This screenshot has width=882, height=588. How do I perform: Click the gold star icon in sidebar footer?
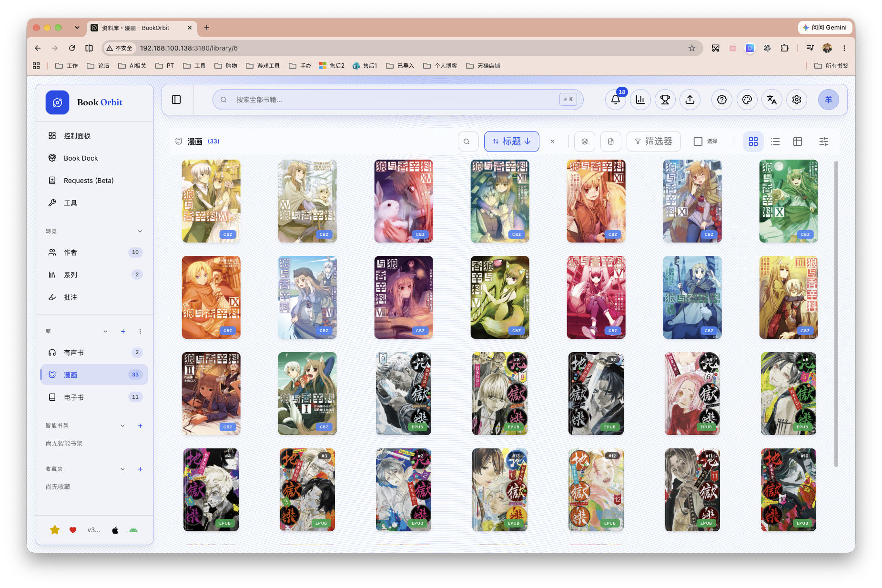click(55, 530)
